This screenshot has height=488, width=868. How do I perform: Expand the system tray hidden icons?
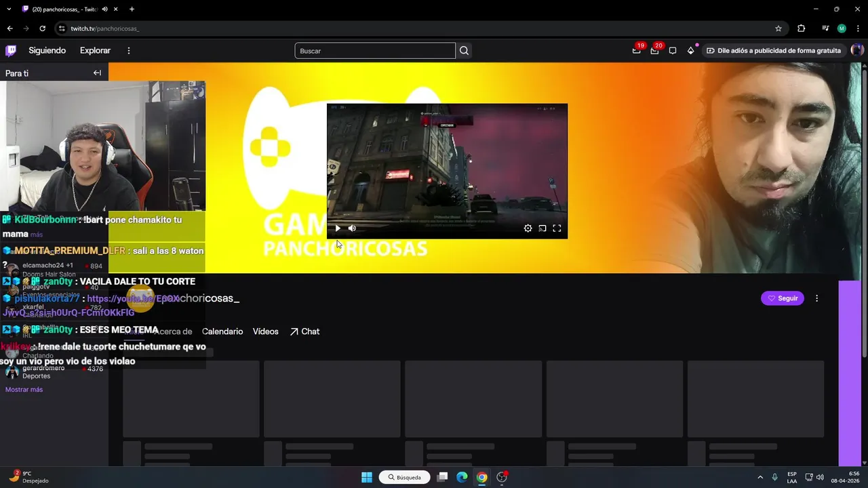tap(759, 477)
